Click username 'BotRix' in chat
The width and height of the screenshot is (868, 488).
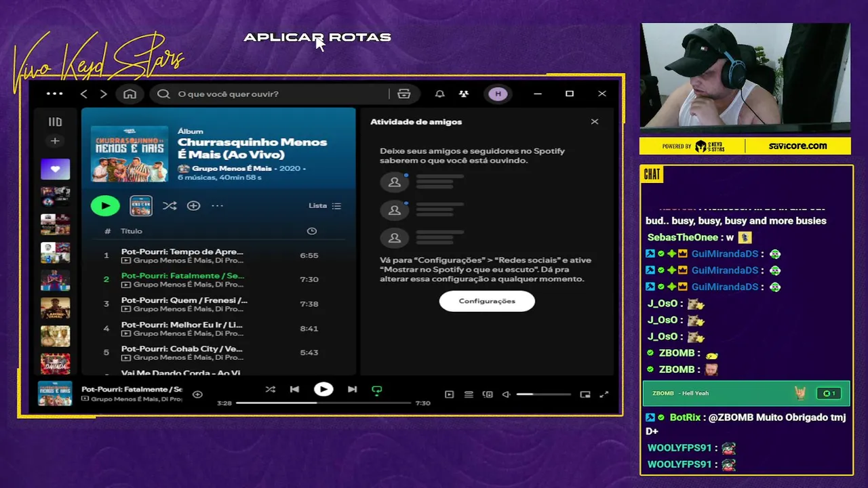point(685,418)
